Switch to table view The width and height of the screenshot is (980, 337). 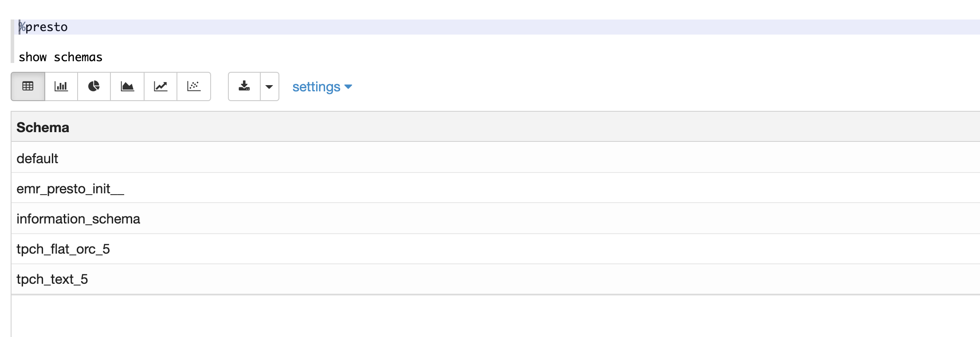(x=28, y=86)
